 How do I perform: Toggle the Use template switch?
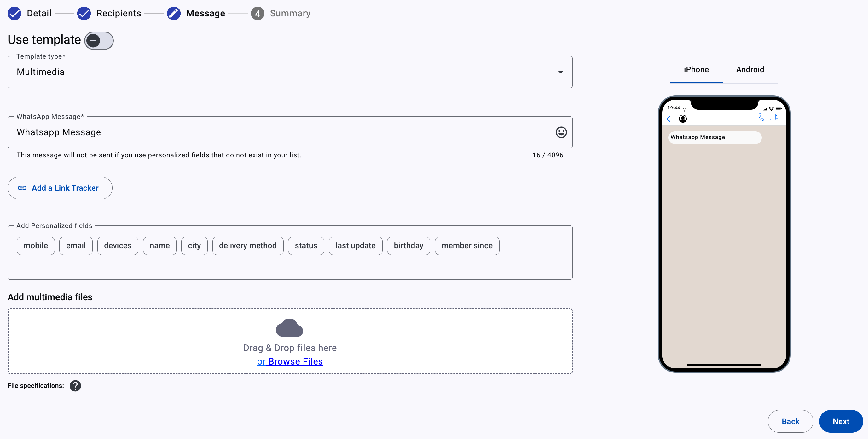[x=99, y=40]
